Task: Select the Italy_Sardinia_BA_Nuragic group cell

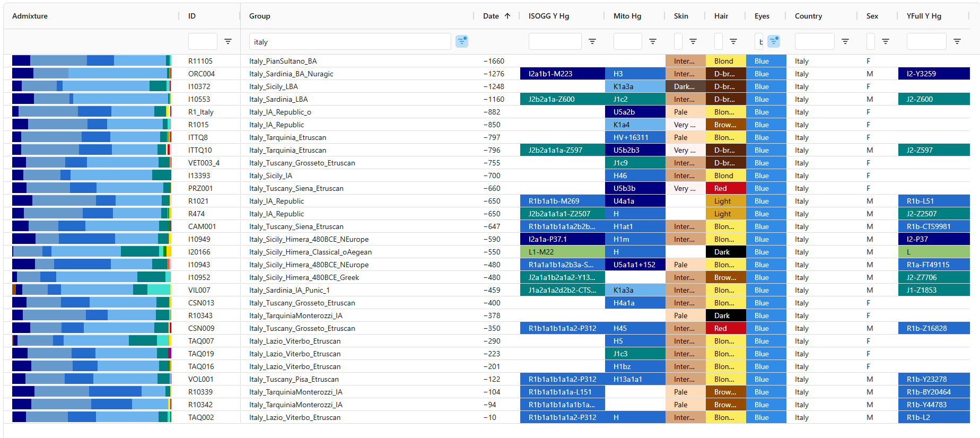Action: (x=291, y=74)
